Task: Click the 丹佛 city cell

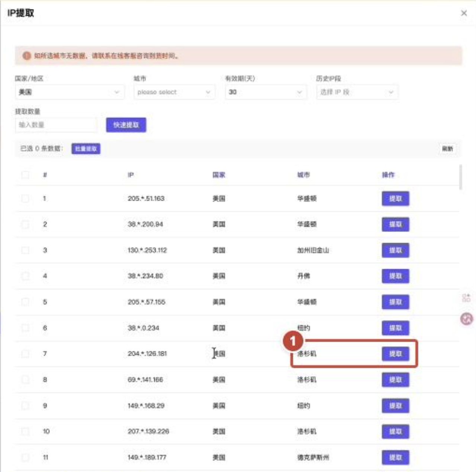Action: (x=303, y=276)
